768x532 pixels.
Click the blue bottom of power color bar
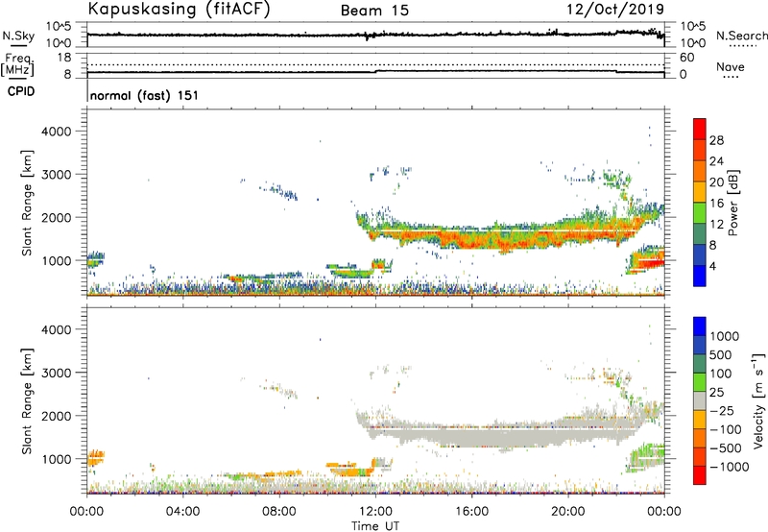tap(700, 276)
